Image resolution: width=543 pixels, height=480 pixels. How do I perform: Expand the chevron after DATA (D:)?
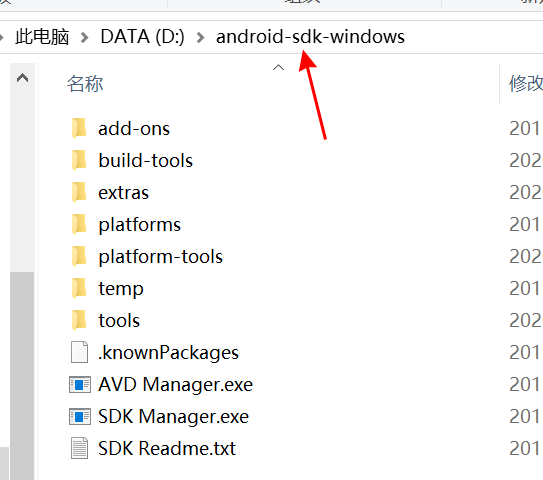point(200,37)
